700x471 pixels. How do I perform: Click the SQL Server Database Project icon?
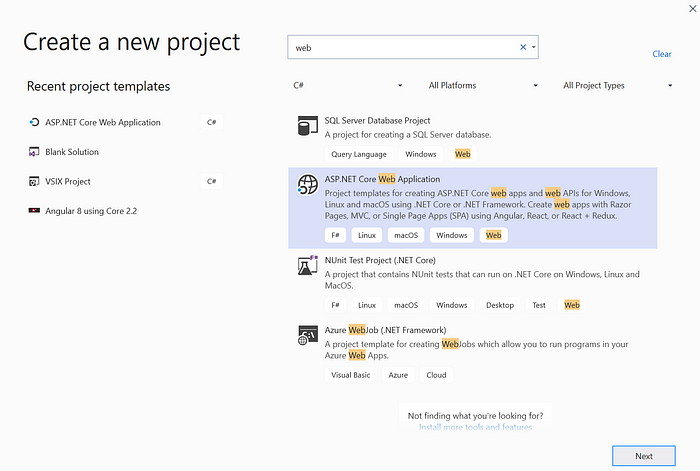[x=308, y=126]
